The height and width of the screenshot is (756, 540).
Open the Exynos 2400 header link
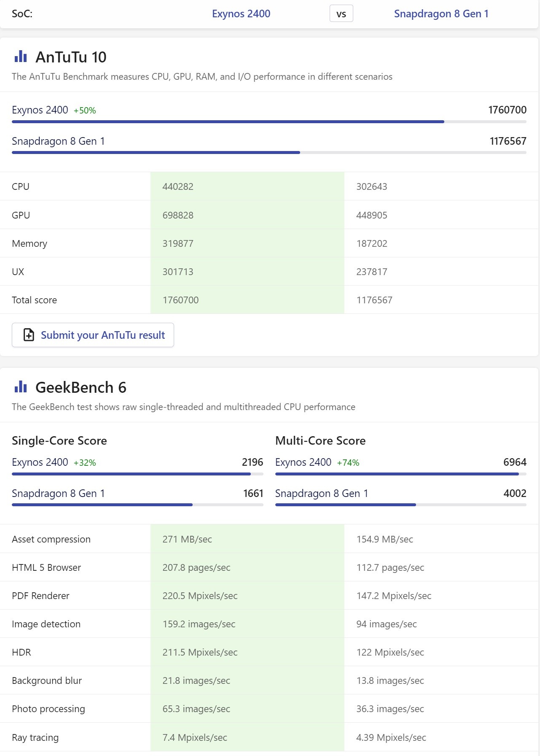(241, 13)
